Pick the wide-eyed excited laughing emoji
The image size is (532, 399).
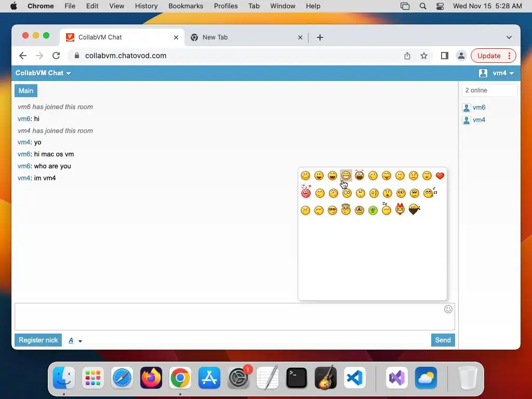click(x=360, y=175)
